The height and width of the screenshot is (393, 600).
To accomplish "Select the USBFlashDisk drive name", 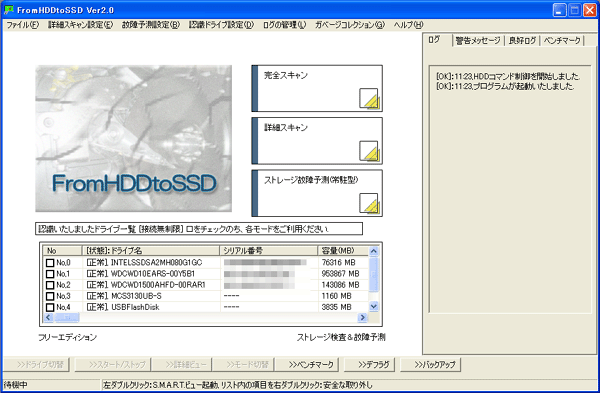I will click(135, 307).
